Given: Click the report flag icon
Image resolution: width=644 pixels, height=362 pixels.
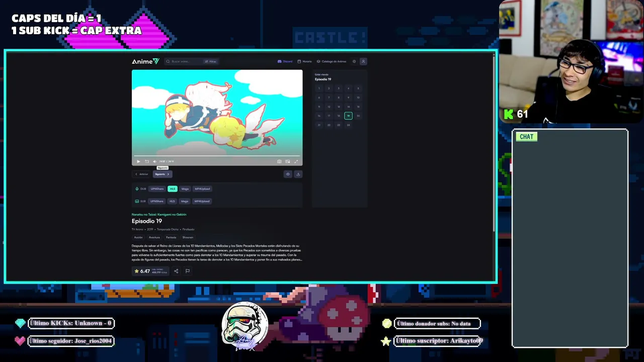Looking at the screenshot, I should point(187,271).
